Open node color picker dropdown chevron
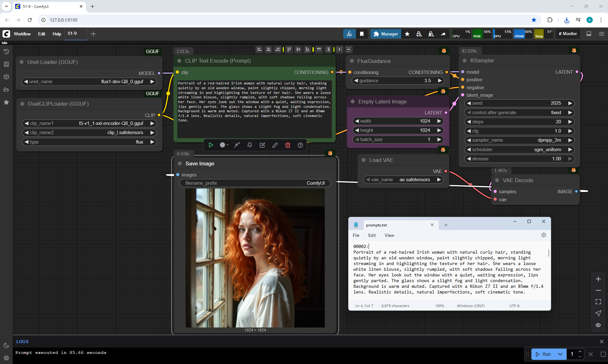 tap(227, 145)
